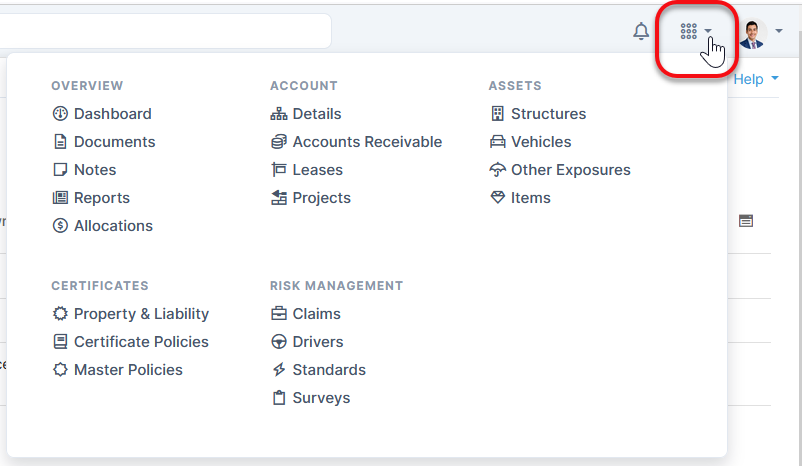Click the notification bell icon

[641, 32]
